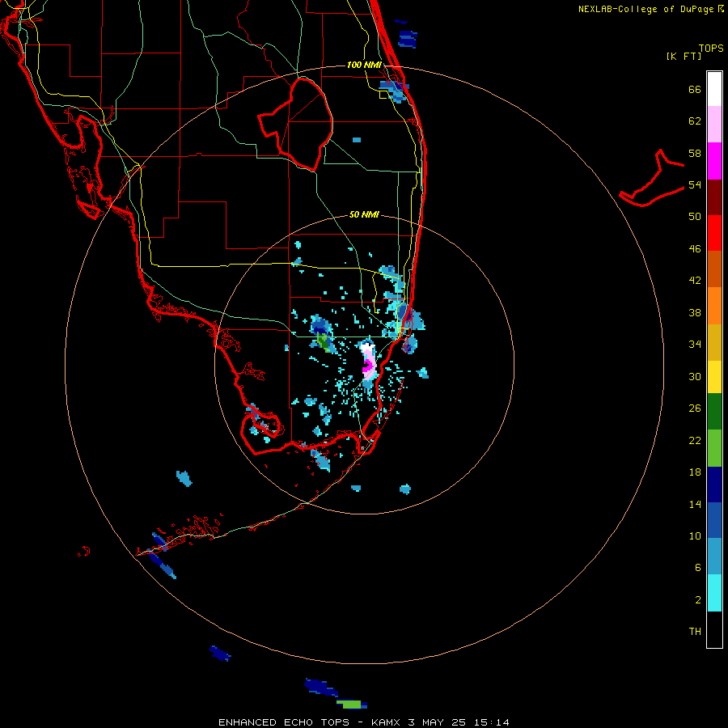Click the magenta swatch on the color scale
Viewport: 728px width, 728px height.
pos(714,161)
